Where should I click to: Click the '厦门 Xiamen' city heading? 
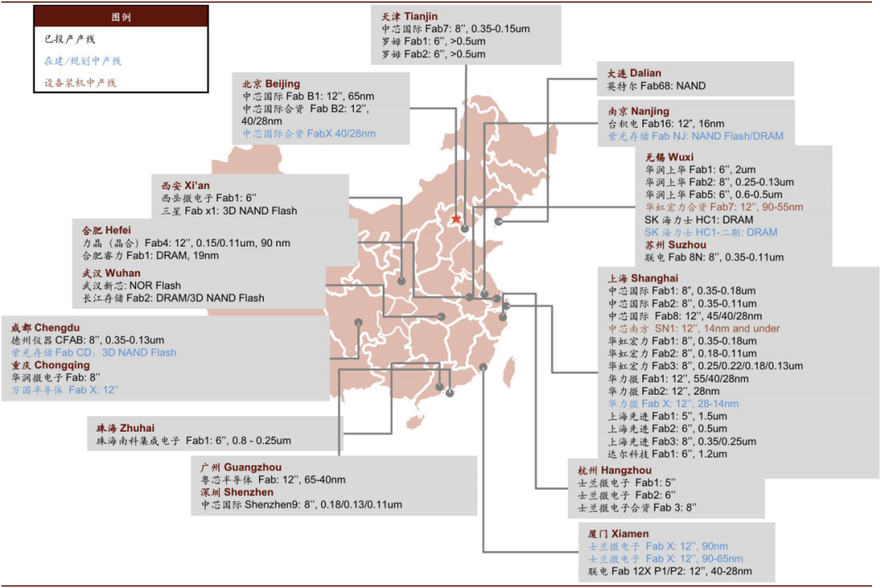tap(618, 533)
